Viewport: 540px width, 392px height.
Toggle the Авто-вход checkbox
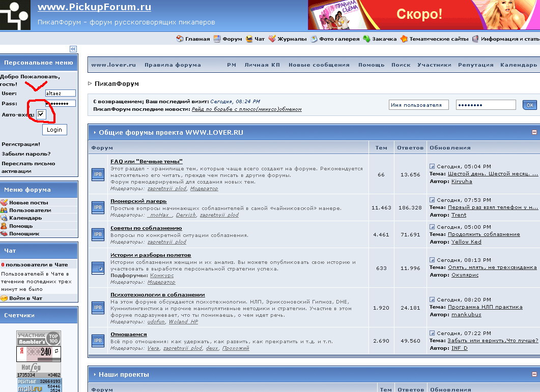coord(41,114)
